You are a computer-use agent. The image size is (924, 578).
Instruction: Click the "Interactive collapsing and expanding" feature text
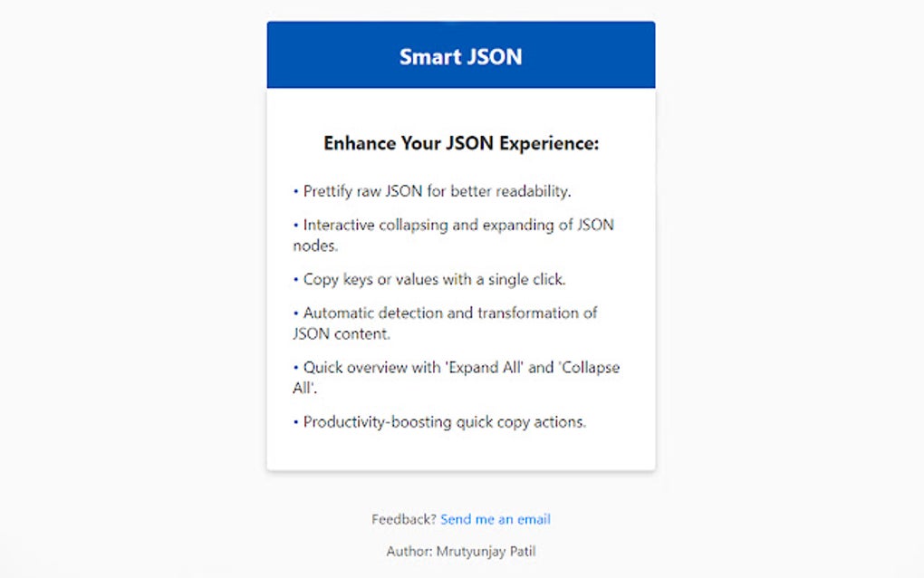(x=458, y=225)
